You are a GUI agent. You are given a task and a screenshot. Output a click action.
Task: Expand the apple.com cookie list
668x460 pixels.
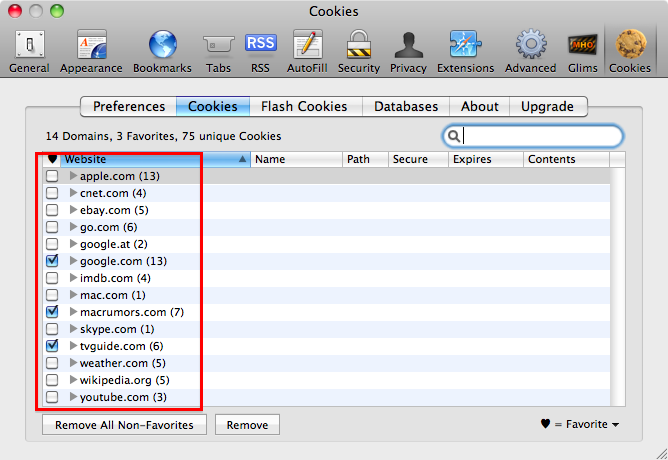pos(73,175)
